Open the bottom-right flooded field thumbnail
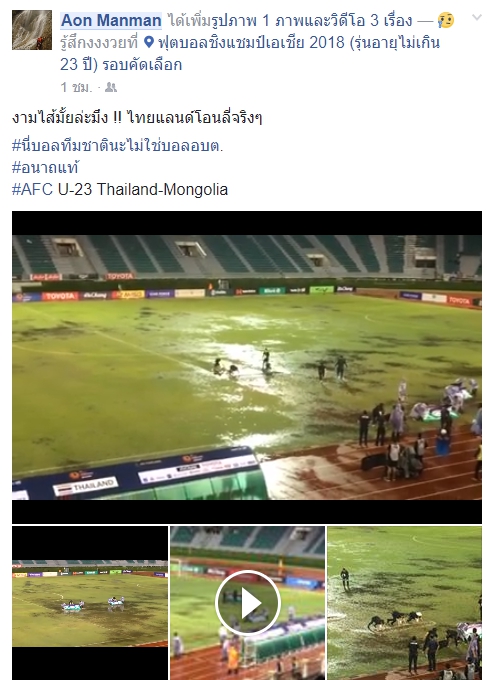The width and height of the screenshot is (487, 680). tap(404, 603)
